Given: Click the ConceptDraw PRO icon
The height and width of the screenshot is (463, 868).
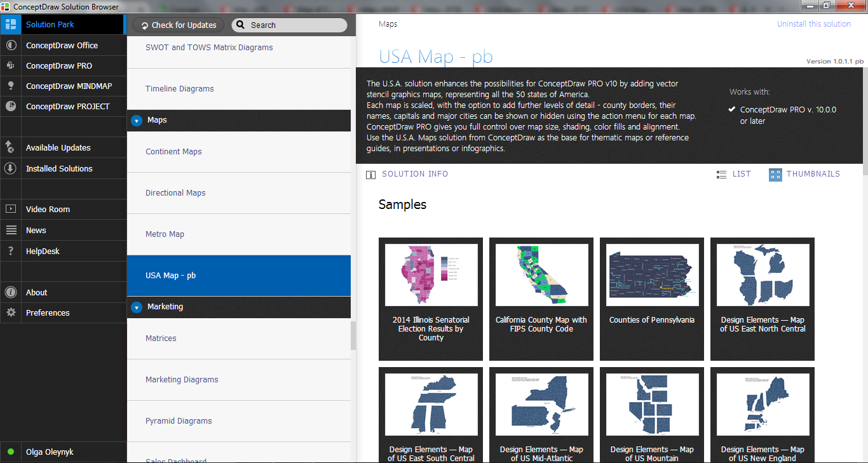Looking at the screenshot, I should [10, 66].
